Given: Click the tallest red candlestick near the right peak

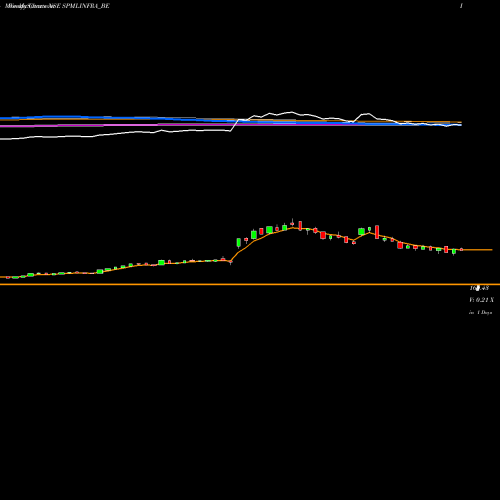Looking at the screenshot, I should (377, 232).
